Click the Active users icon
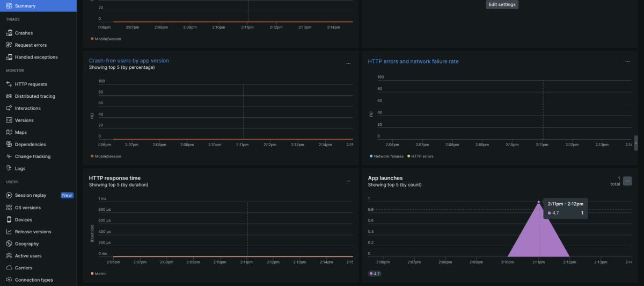This screenshot has width=644, height=286. coord(9,256)
